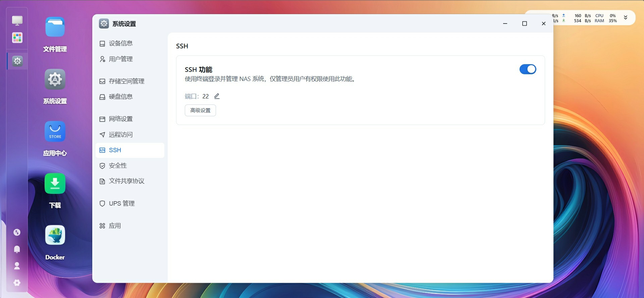Open 网络设置 in the sidebar

120,119
